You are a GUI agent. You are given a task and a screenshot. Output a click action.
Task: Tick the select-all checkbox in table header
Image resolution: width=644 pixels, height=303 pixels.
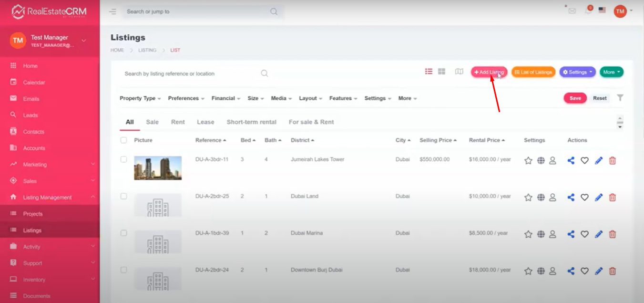(124, 140)
